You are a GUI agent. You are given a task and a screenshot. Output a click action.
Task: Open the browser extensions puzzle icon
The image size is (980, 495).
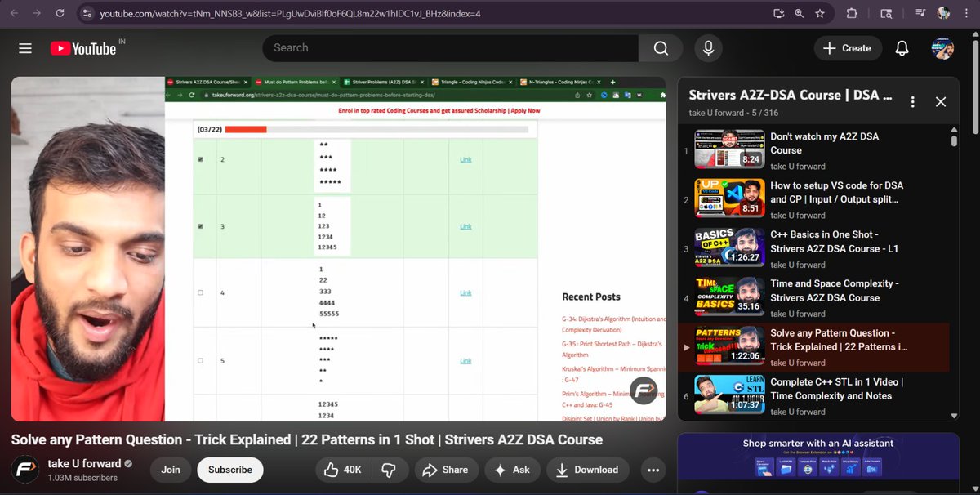coord(852,14)
